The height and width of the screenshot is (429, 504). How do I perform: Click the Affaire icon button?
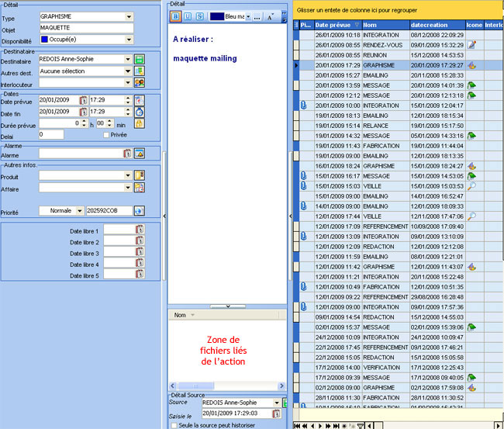coord(139,188)
